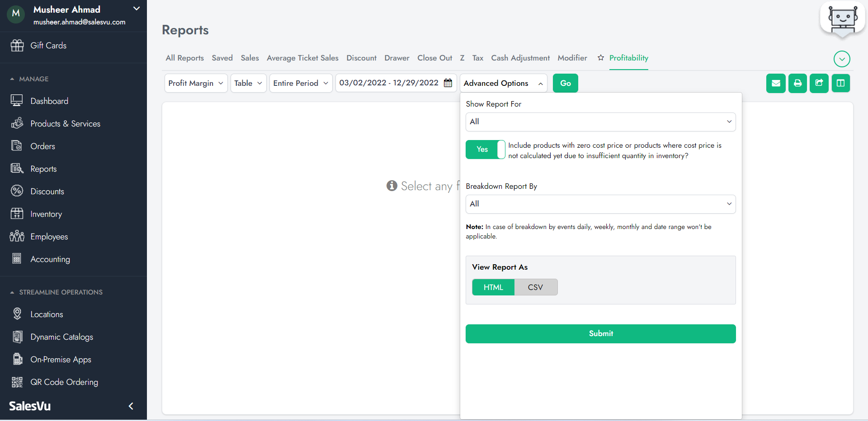The width and height of the screenshot is (868, 421).
Task: Click the column layout icon
Action: coord(840,83)
